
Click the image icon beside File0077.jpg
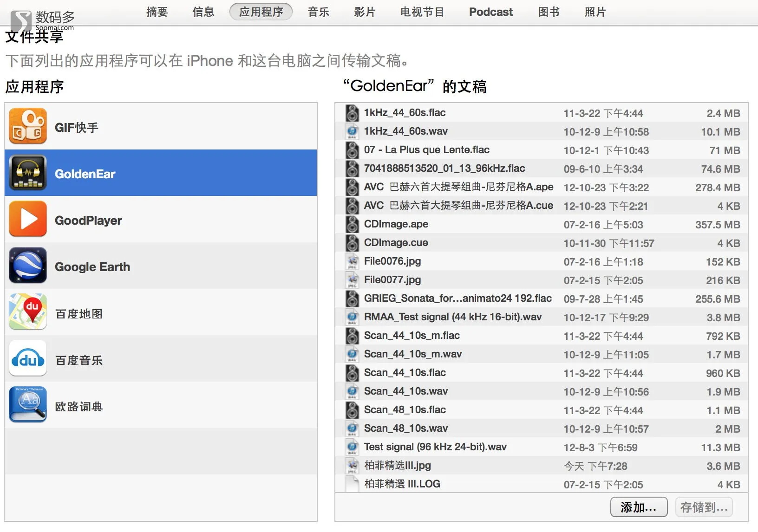tap(353, 280)
